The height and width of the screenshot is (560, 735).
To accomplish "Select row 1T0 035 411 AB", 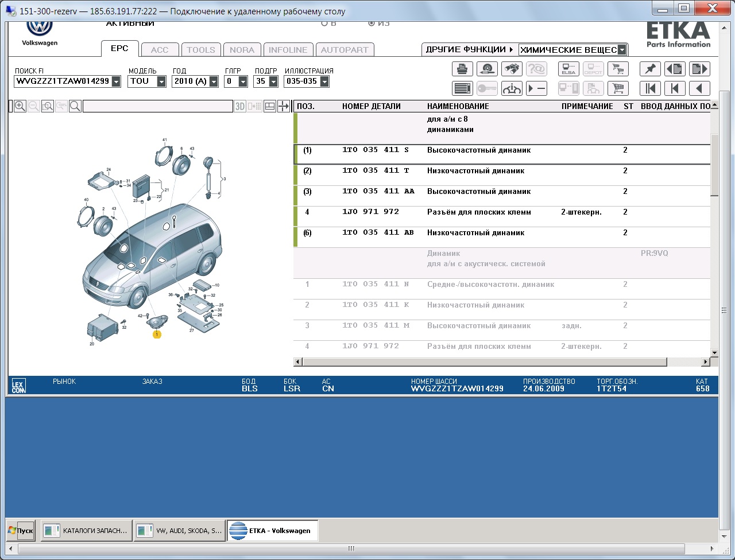I will 502,237.
